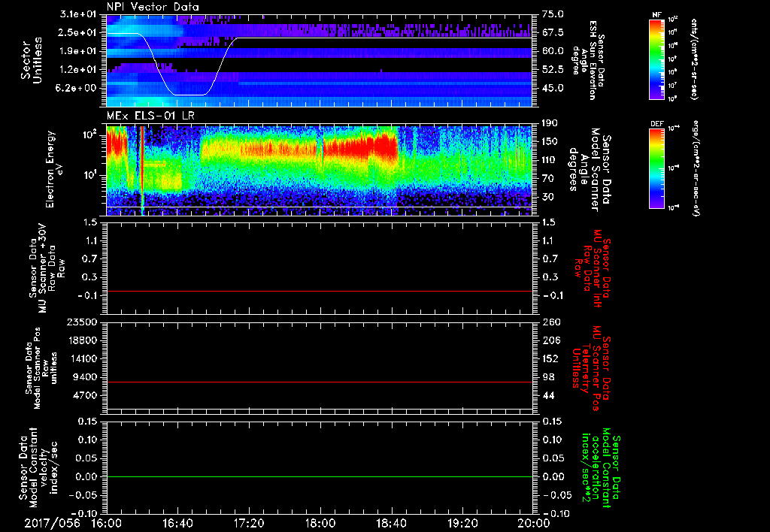Click the 'NPI Vector Data' panel title

click(x=153, y=7)
